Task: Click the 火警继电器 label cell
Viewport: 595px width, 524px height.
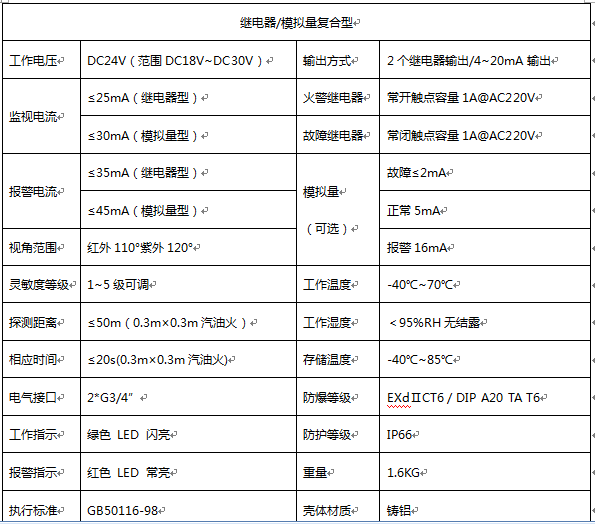Action: pos(338,98)
